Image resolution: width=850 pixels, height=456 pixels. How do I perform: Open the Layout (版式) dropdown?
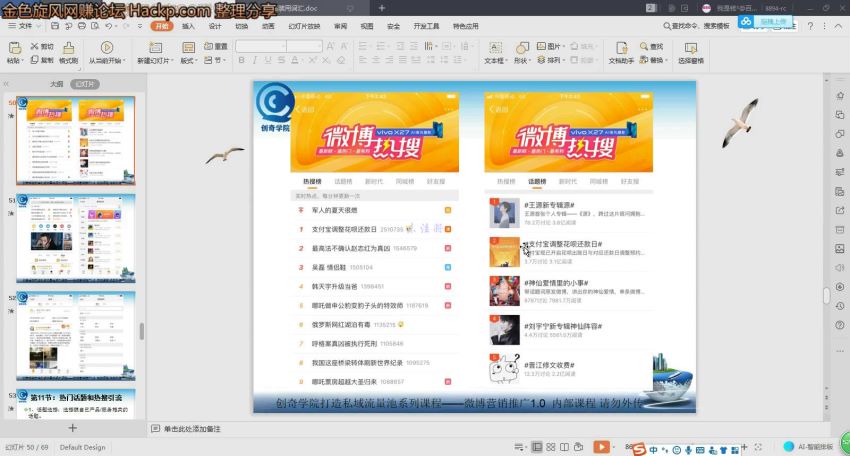pos(188,61)
